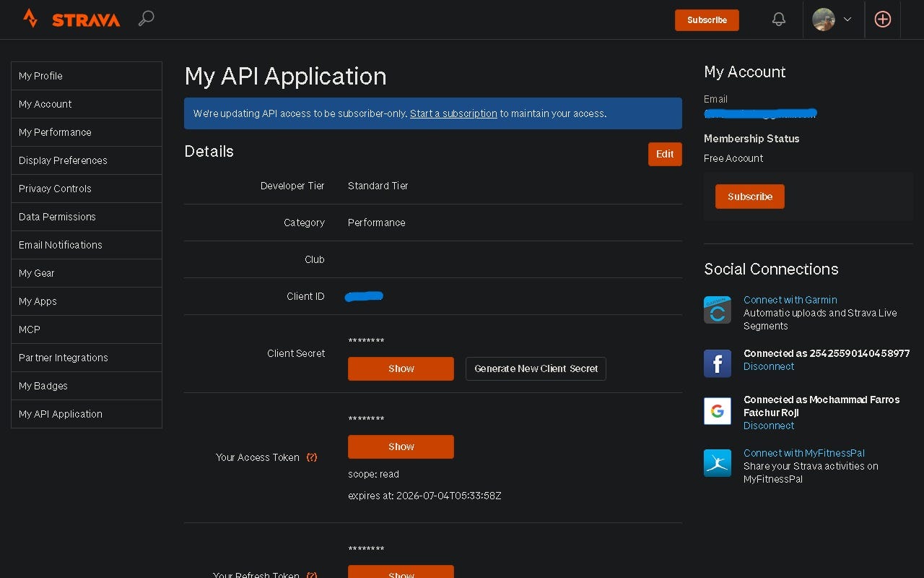The image size is (924, 578).
Task: Open Email Notifications settings
Action: tap(87, 245)
